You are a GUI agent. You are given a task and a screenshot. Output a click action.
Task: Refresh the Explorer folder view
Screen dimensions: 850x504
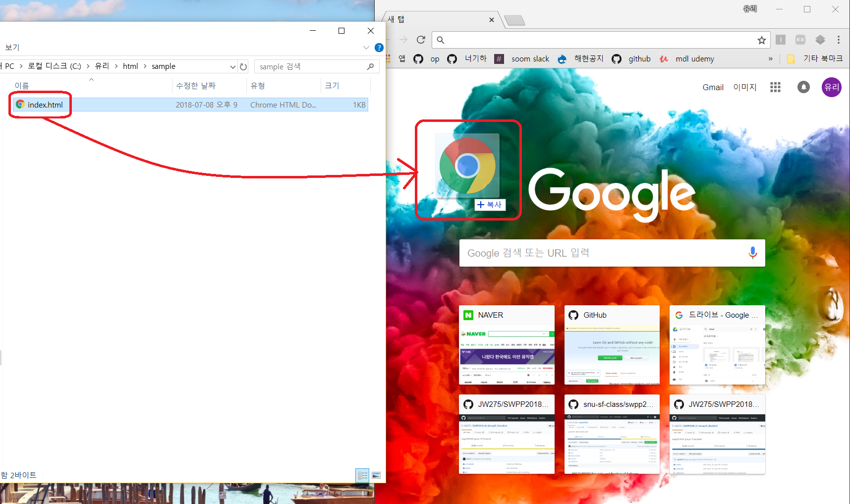point(243,66)
